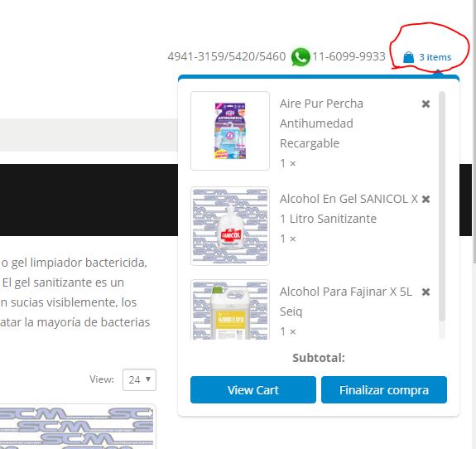The image size is (476, 449).
Task: Click the 4941-3159/5420/5460 phone number
Action: pyautogui.click(x=227, y=56)
